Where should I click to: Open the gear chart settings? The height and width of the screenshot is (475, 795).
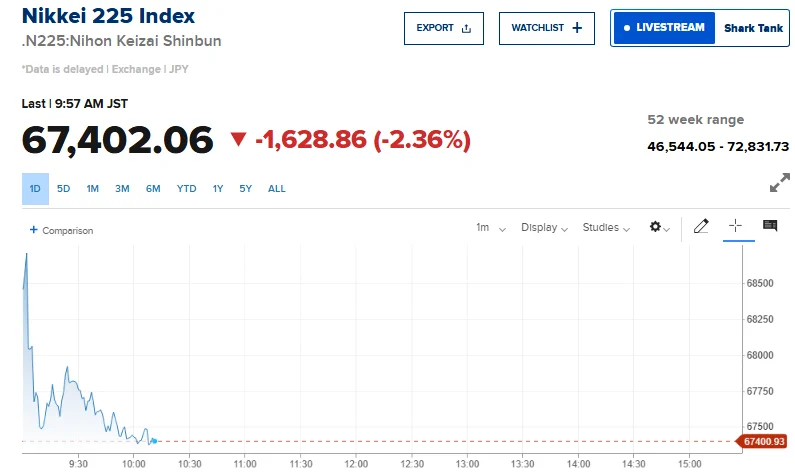pyautogui.click(x=660, y=227)
